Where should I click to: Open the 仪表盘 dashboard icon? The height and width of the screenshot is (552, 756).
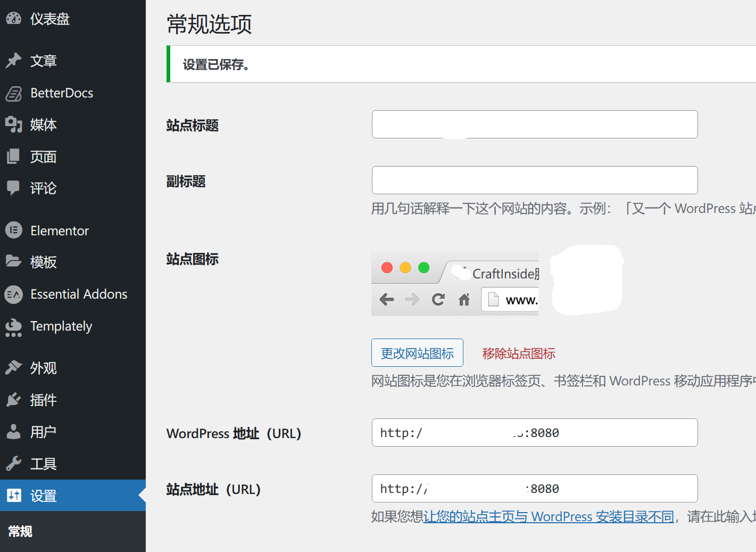tap(14, 19)
